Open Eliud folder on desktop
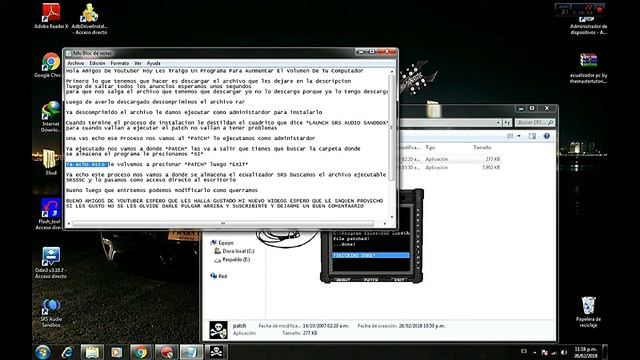 click(50, 162)
